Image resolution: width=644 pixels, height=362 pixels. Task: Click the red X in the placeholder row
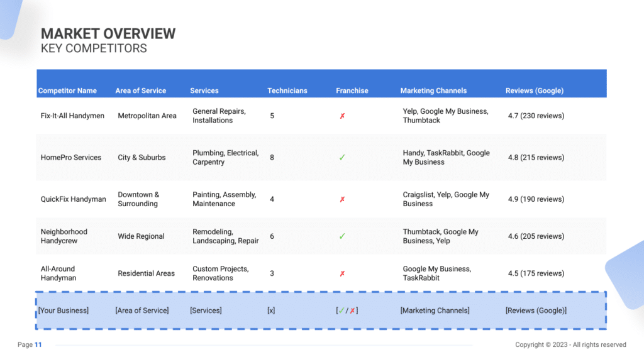pyautogui.click(x=353, y=310)
